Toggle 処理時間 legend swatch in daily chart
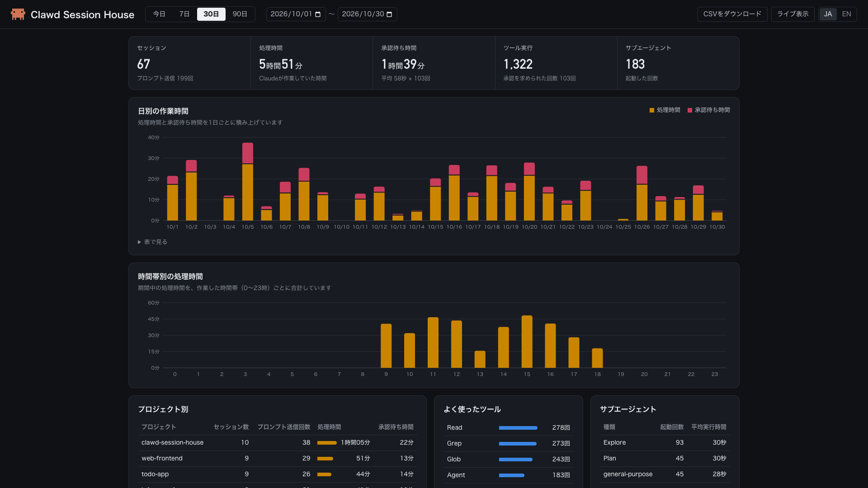The width and height of the screenshot is (868, 488). tap(652, 110)
